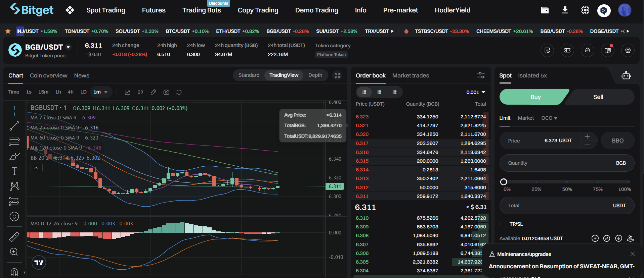Screen dimensions: 644x278
Task: Click the amount slider handle at 0%
Action: pyautogui.click(x=504, y=182)
